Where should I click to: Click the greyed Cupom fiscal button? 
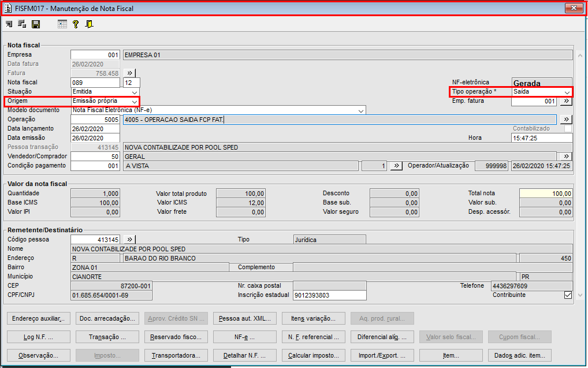pyautogui.click(x=520, y=337)
